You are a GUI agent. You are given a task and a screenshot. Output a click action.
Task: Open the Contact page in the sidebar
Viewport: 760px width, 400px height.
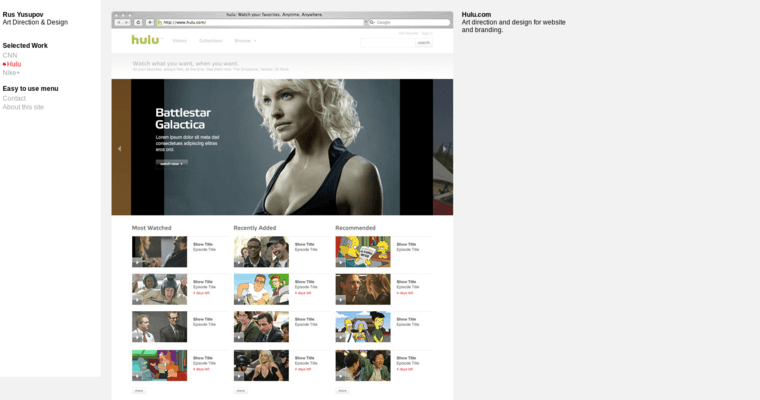[14, 98]
